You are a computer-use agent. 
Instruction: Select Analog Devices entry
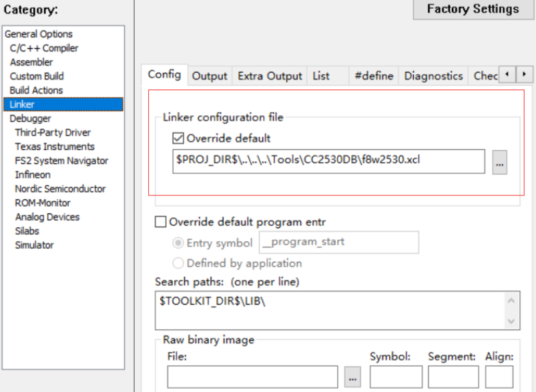tap(47, 217)
